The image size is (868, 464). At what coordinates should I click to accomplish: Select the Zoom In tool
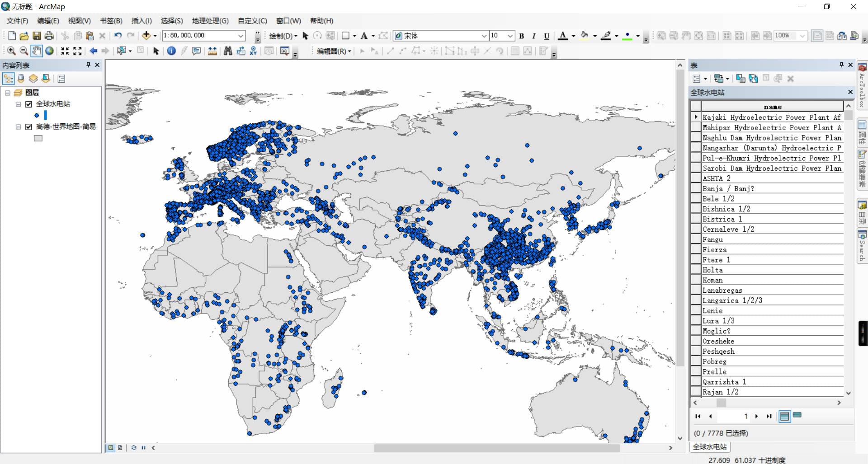(12, 51)
